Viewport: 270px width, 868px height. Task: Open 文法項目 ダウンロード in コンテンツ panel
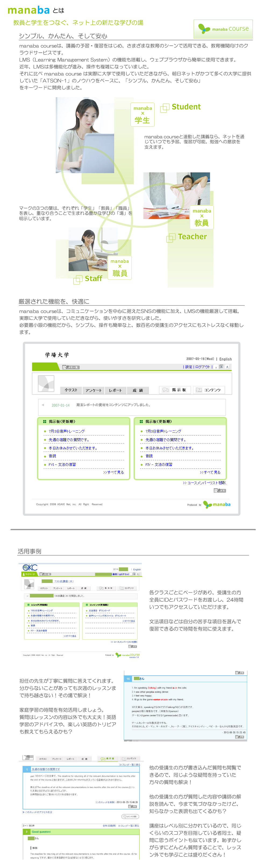click(99, 611)
